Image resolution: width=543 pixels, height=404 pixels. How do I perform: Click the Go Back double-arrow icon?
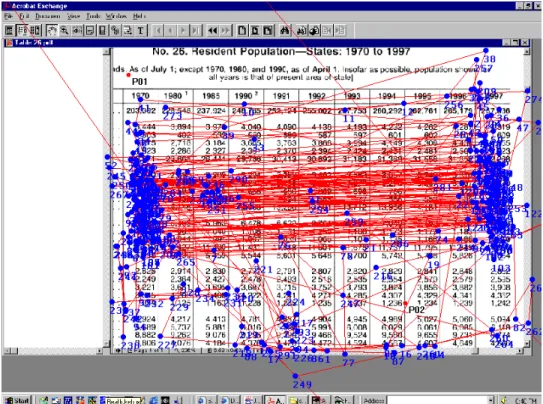click(x=213, y=30)
